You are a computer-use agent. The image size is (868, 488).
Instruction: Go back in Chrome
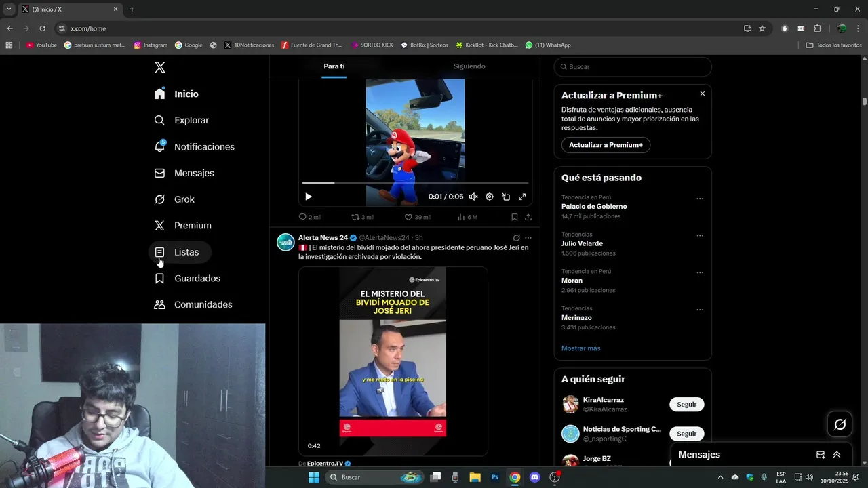click(x=9, y=28)
